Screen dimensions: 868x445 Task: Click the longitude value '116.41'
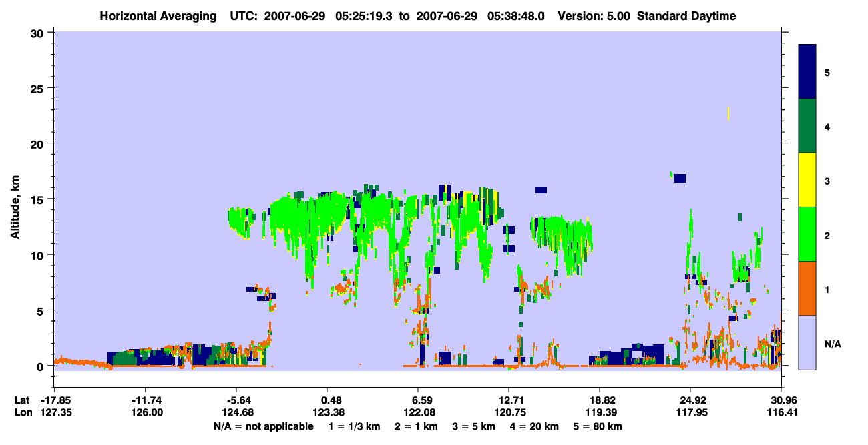pos(781,413)
